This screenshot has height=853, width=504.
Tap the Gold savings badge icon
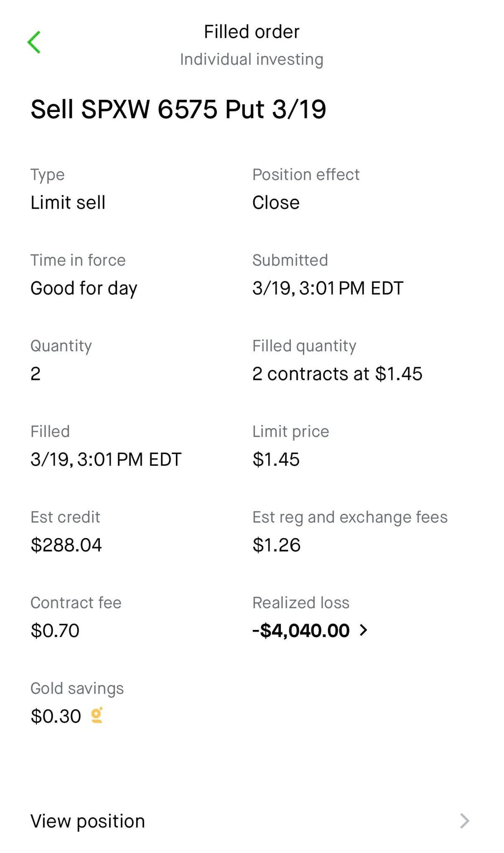[x=97, y=715]
